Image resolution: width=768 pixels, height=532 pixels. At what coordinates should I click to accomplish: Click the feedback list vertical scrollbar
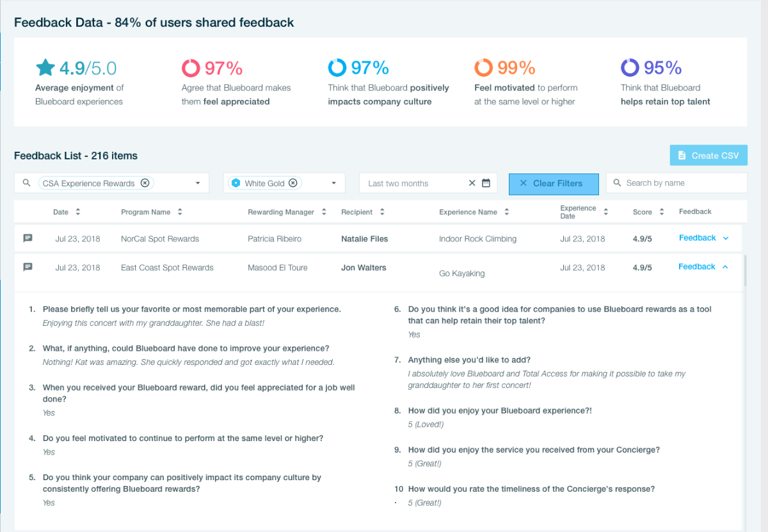pos(744,269)
